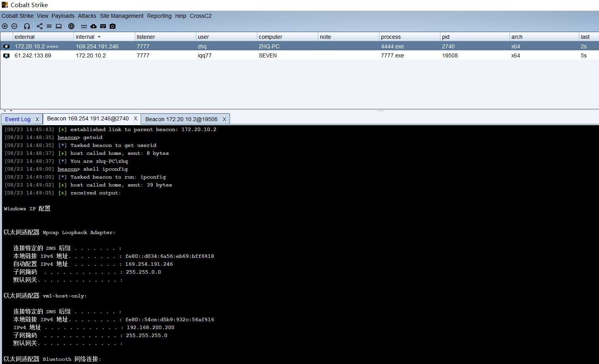Sort sessions by arch column

(544, 37)
